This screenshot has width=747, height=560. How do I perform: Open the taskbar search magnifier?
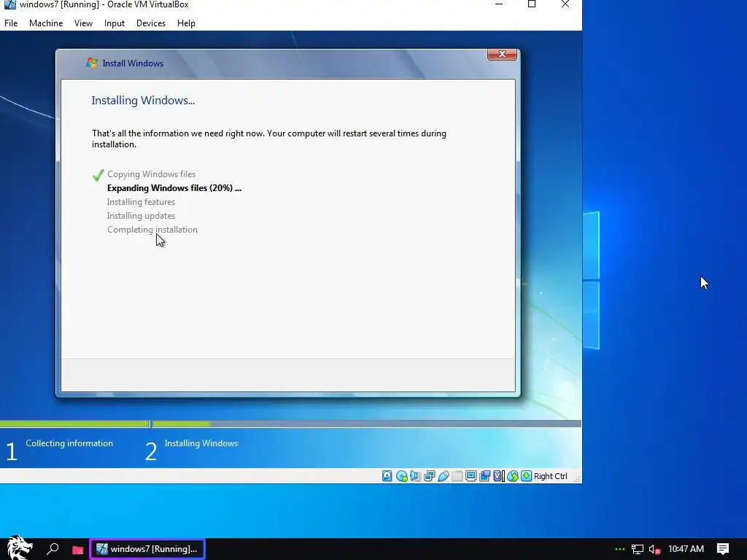click(x=53, y=549)
